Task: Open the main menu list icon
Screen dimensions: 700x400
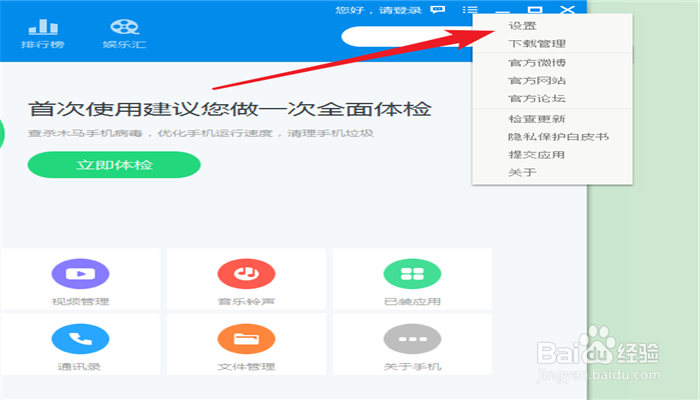Action: [x=470, y=9]
